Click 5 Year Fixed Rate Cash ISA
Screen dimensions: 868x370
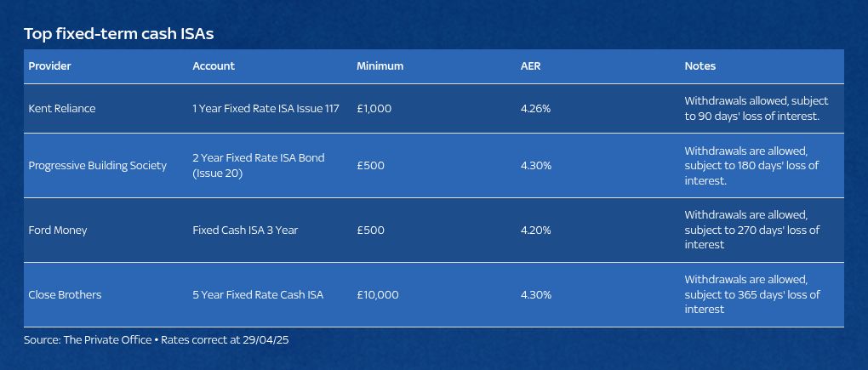coord(258,295)
